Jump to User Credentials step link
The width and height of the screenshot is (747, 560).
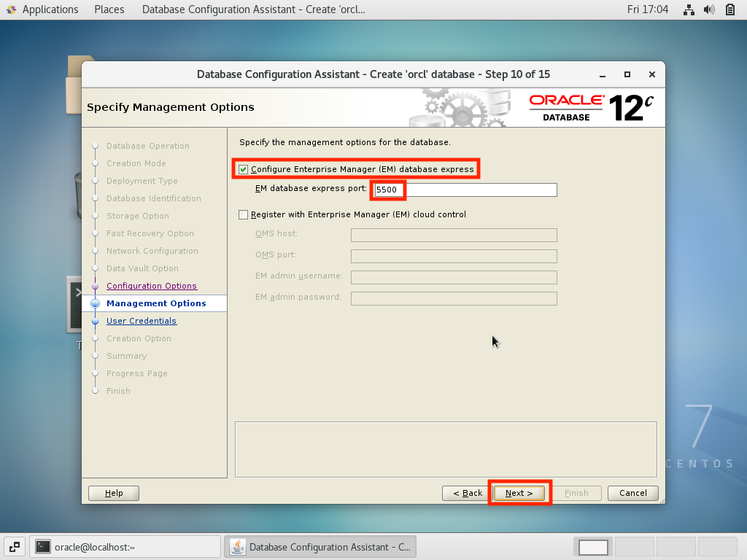click(x=142, y=321)
